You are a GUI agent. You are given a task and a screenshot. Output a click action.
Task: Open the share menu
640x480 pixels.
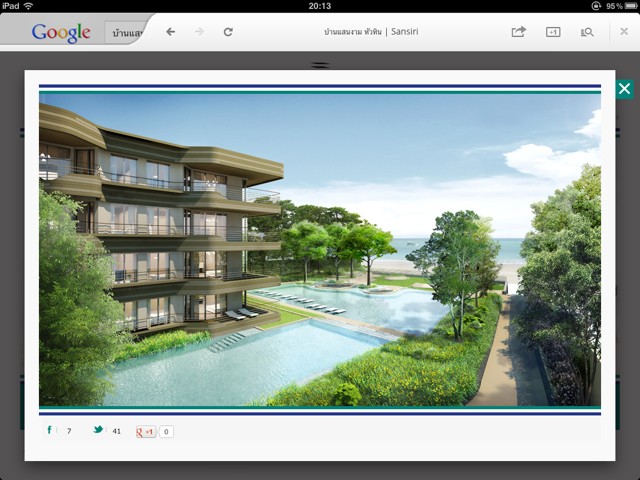click(x=518, y=32)
